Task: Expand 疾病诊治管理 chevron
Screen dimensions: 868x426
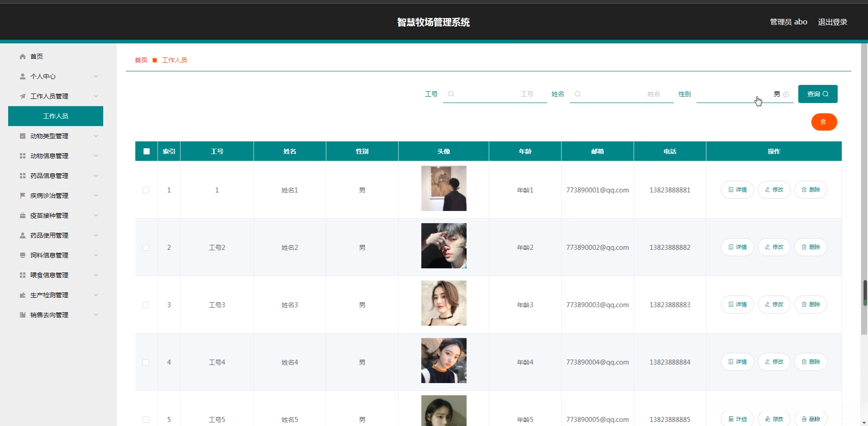Action: pyautogui.click(x=96, y=196)
